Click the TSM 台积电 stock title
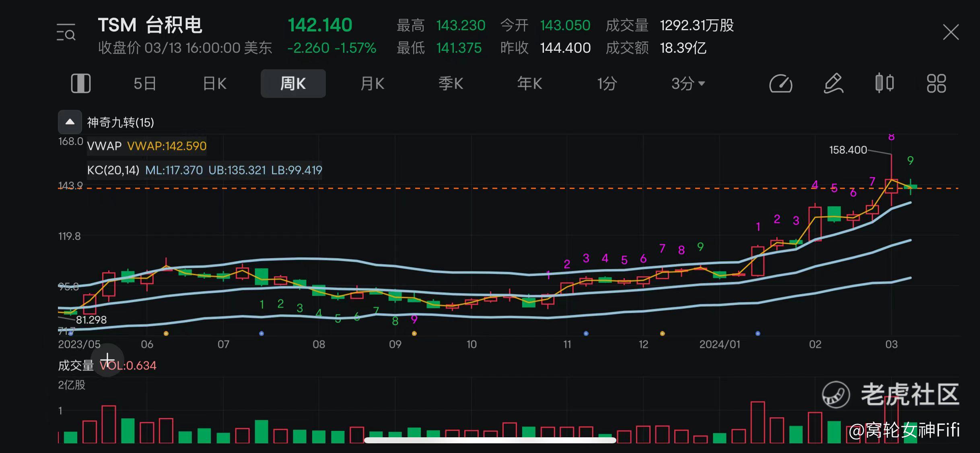Image resolution: width=980 pixels, height=453 pixels. 150,25
